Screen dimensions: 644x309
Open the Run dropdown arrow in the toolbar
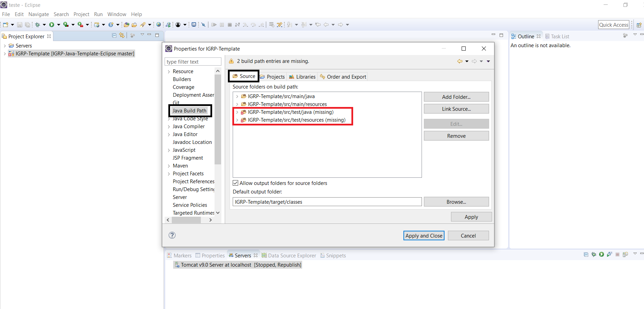point(59,25)
